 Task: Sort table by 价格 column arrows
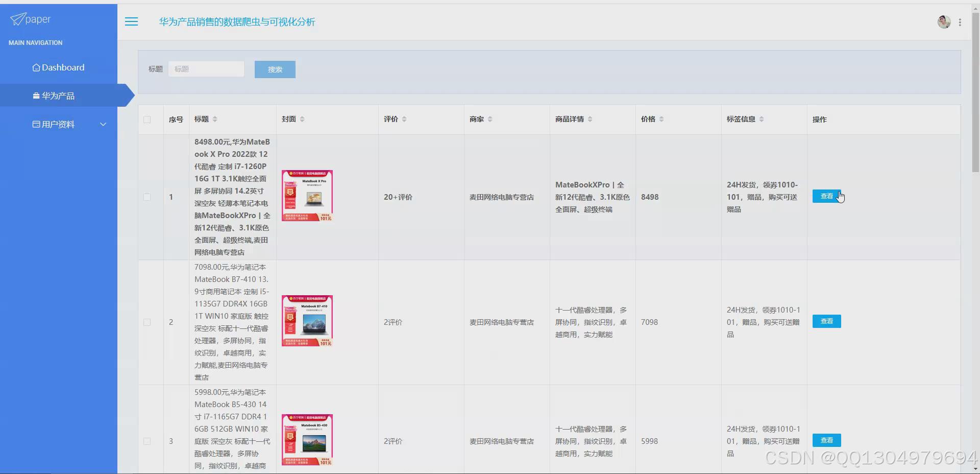pyautogui.click(x=661, y=119)
